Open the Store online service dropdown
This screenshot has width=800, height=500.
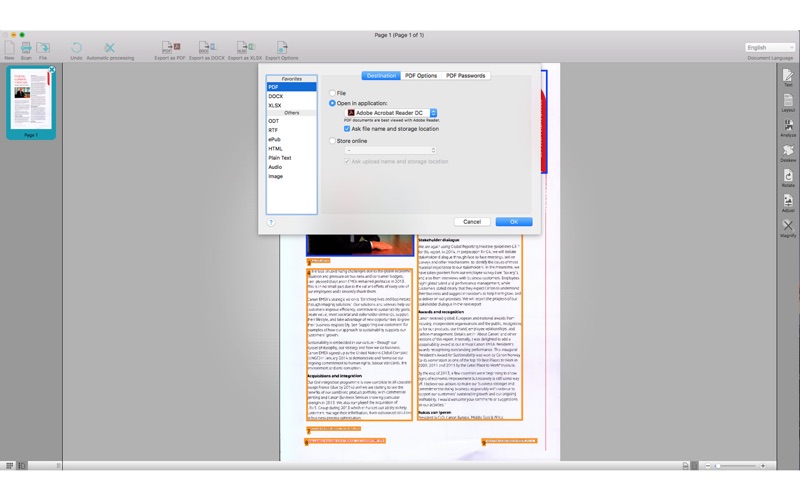tap(391, 151)
